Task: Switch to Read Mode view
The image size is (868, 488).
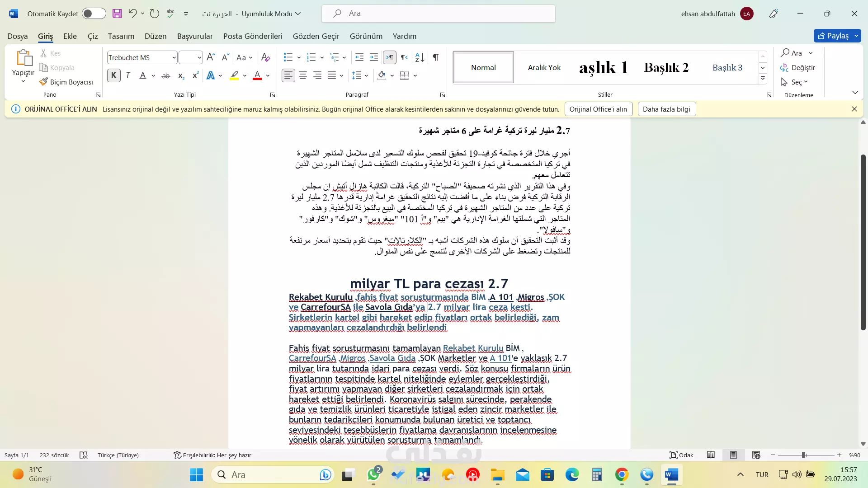Action: pos(711,455)
